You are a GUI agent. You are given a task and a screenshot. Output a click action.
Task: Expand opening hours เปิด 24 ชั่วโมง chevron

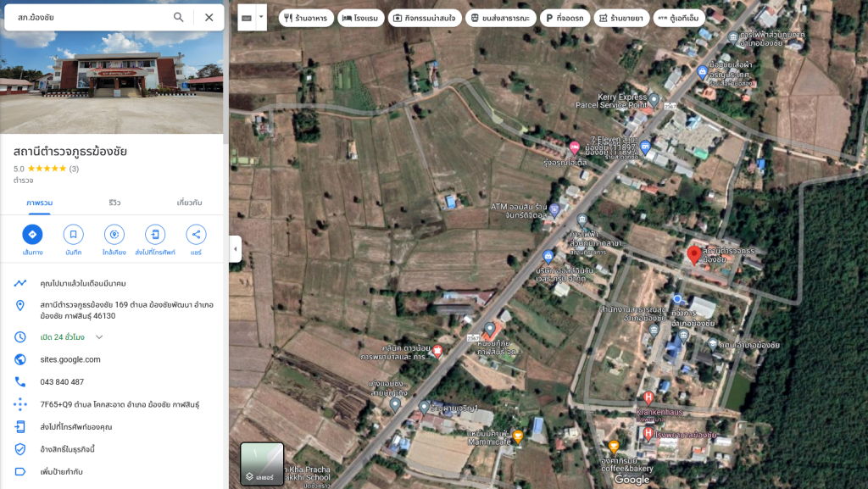[99, 337]
